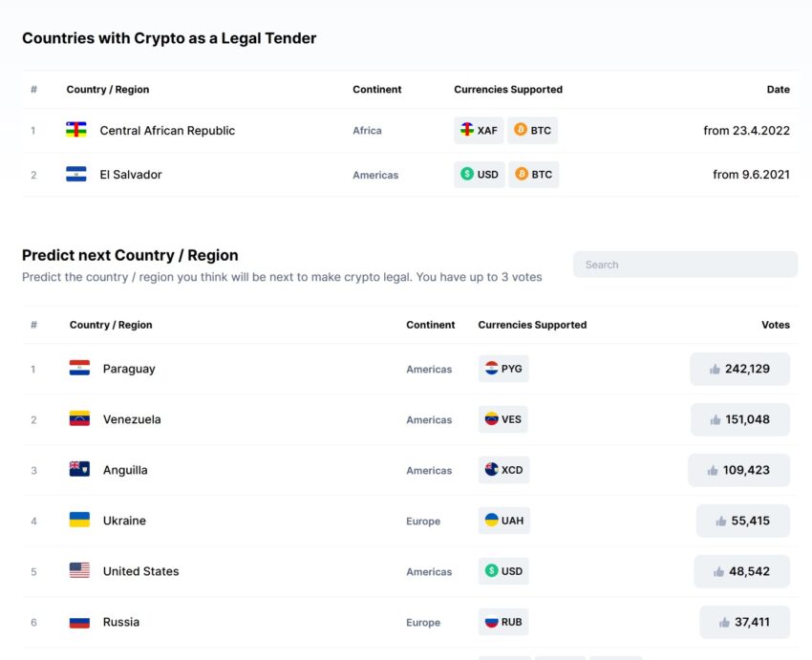Focus the country Search field
Image resolution: width=812 pixels, height=660 pixels.
click(x=685, y=265)
